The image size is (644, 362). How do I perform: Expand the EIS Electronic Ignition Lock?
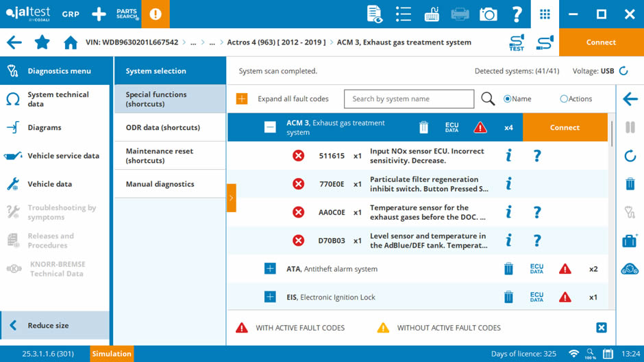tap(270, 297)
